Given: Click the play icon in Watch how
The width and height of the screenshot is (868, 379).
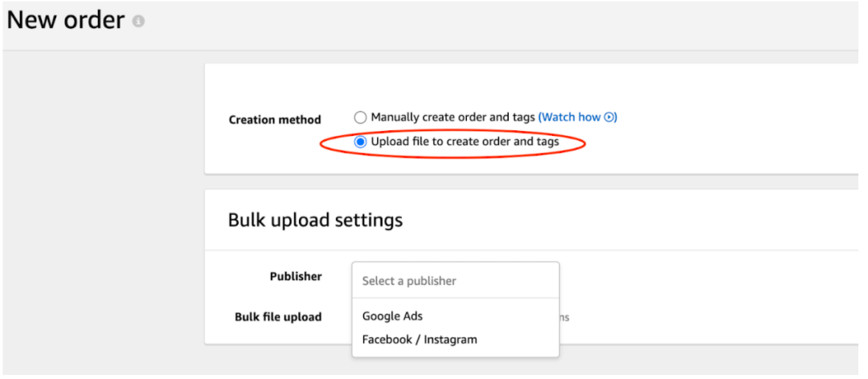Looking at the screenshot, I should [x=610, y=117].
